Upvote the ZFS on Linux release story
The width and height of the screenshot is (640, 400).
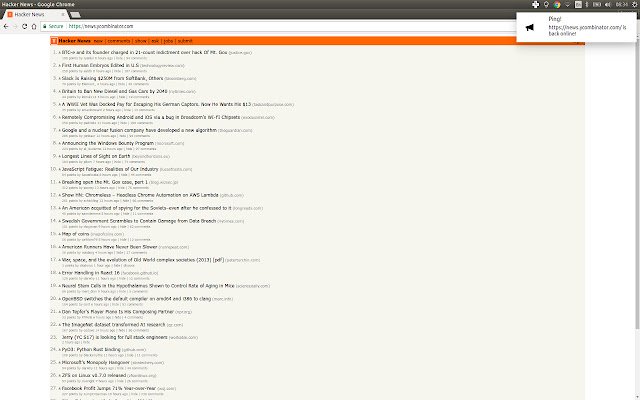click(x=60, y=376)
